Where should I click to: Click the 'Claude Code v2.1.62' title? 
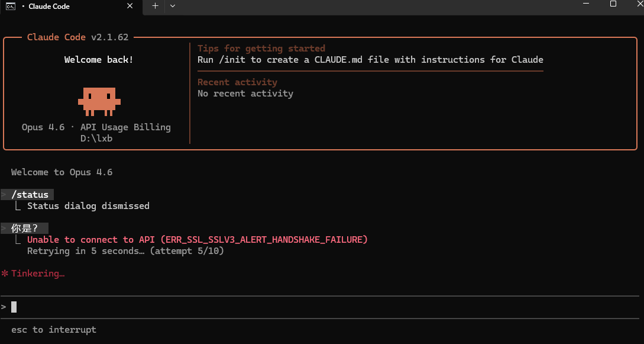point(77,37)
